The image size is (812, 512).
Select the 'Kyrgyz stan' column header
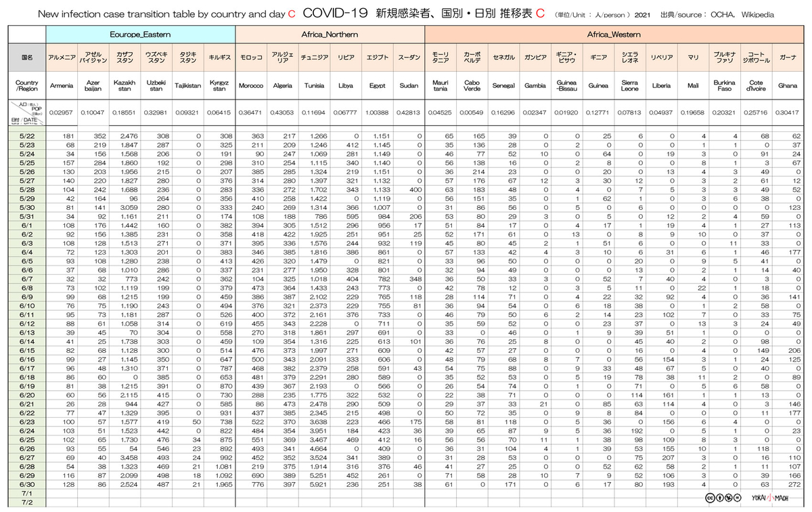[219, 86]
